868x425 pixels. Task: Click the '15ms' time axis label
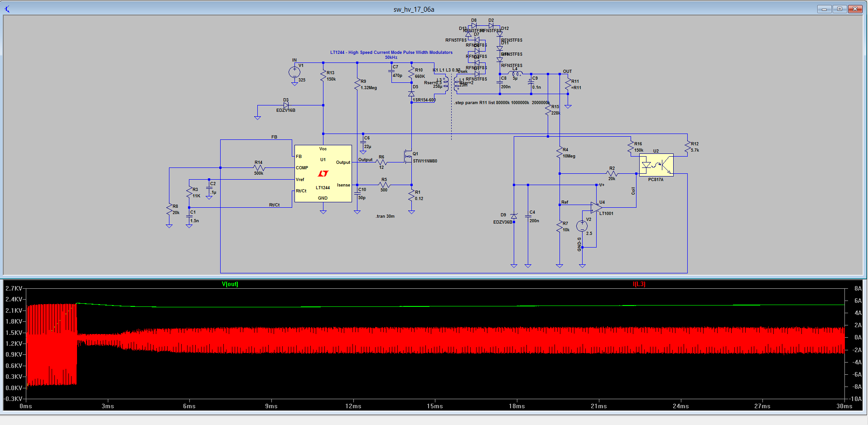tap(435, 406)
